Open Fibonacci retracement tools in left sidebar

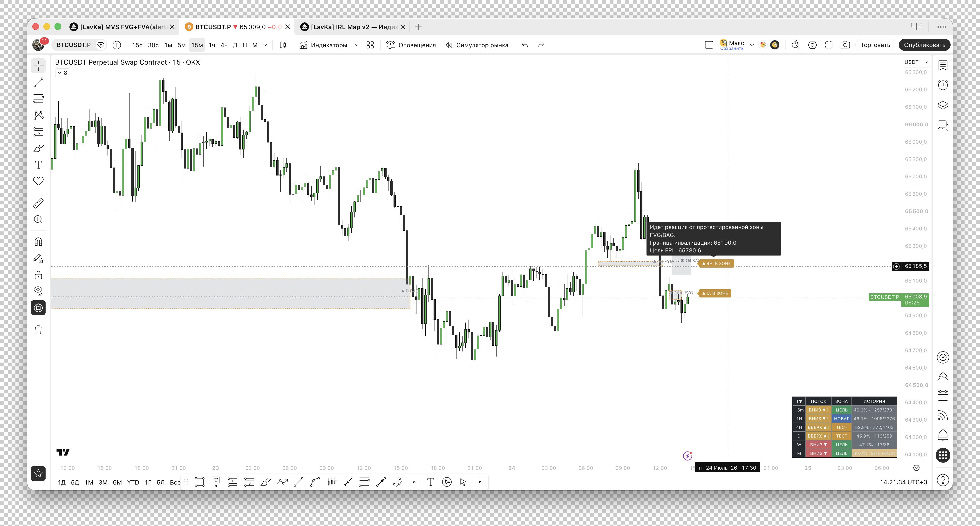click(x=38, y=99)
